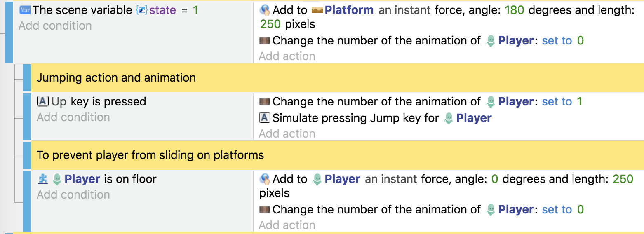Add an action below the Simulate Jump action
Image resolution: width=644 pixels, height=234 pixels.
tap(287, 133)
